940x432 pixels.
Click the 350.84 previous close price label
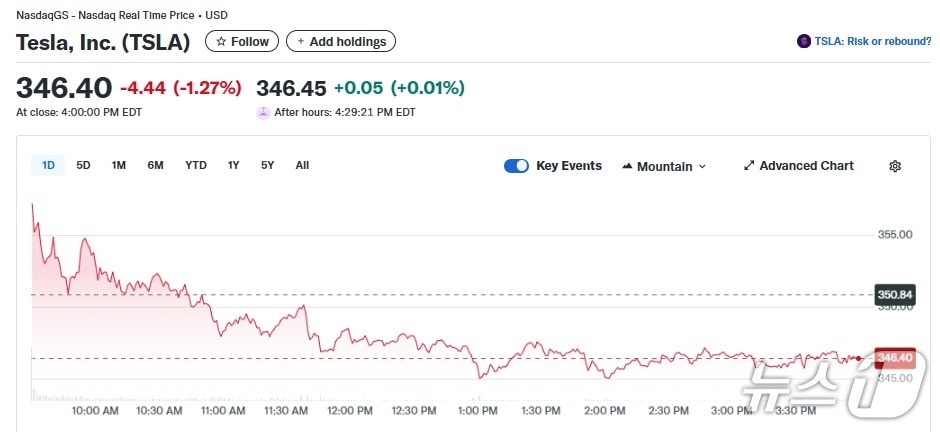[x=894, y=295]
